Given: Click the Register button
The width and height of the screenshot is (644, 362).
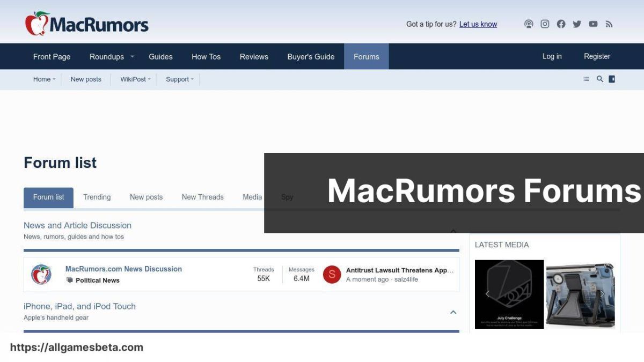Looking at the screenshot, I should click(x=597, y=56).
